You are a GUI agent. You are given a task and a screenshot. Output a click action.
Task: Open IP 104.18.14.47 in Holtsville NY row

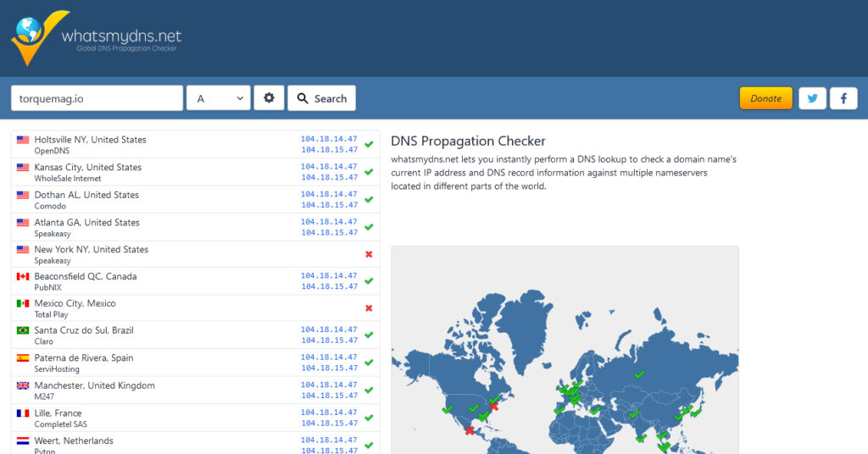pyautogui.click(x=329, y=139)
